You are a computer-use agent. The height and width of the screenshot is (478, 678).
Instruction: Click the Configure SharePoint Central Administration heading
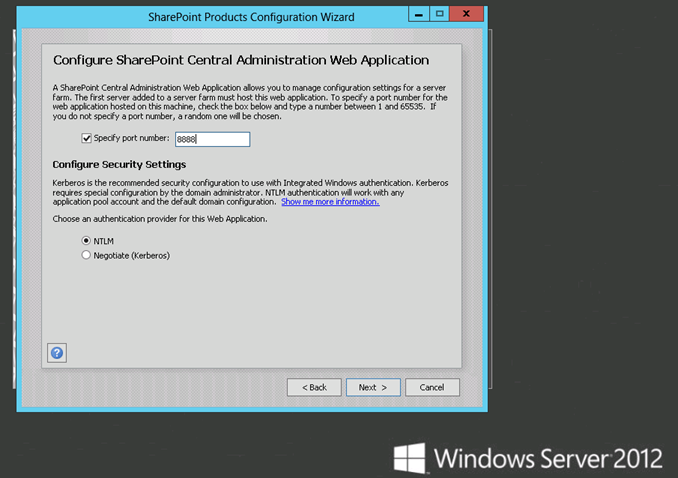click(x=241, y=60)
